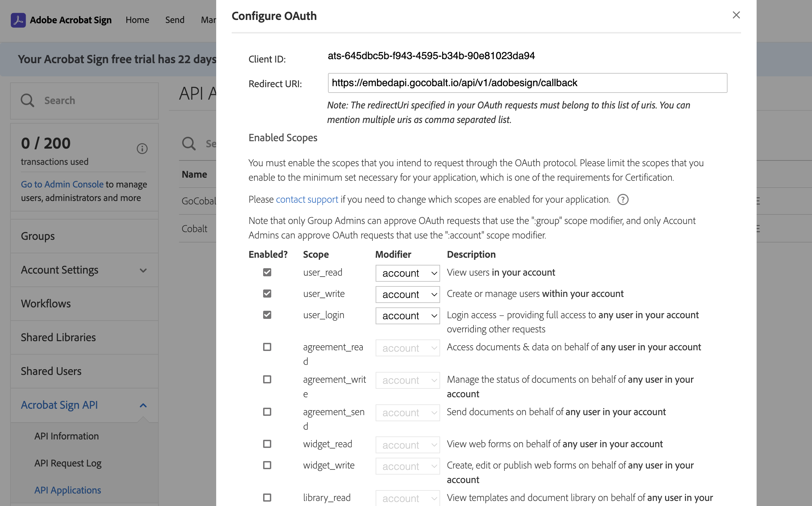This screenshot has height=506, width=812.
Task: Enable the agreement_read scope checkbox
Action: tap(267, 347)
